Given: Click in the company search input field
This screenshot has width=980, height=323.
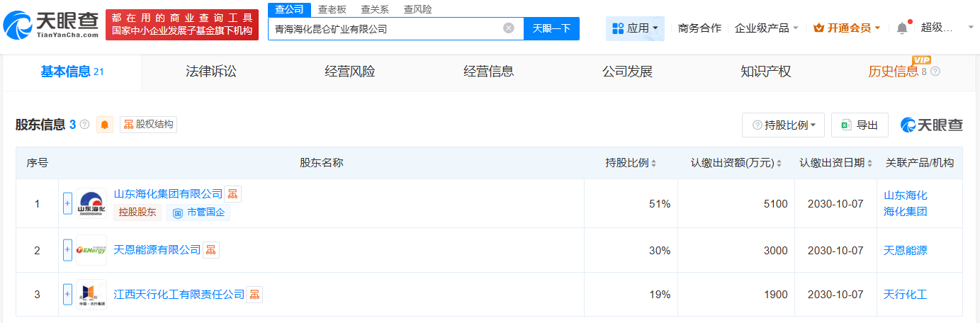Looking at the screenshot, I should [x=386, y=29].
